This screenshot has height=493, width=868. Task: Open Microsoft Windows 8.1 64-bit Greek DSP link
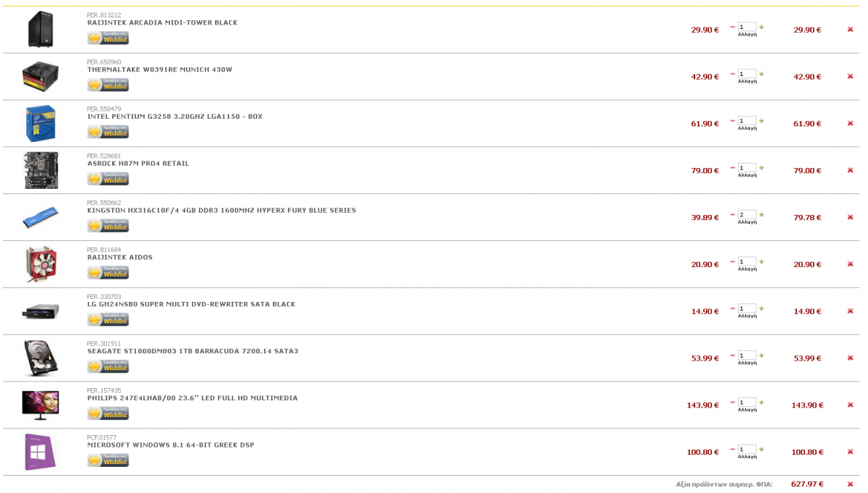[x=171, y=444]
